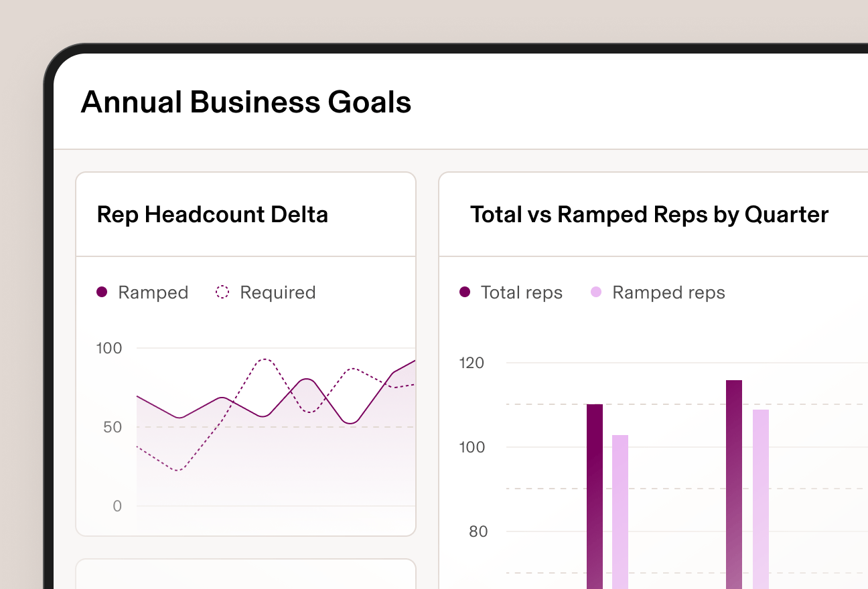
Task: Toggle the Ramped series in the legend
Action: [x=142, y=292]
